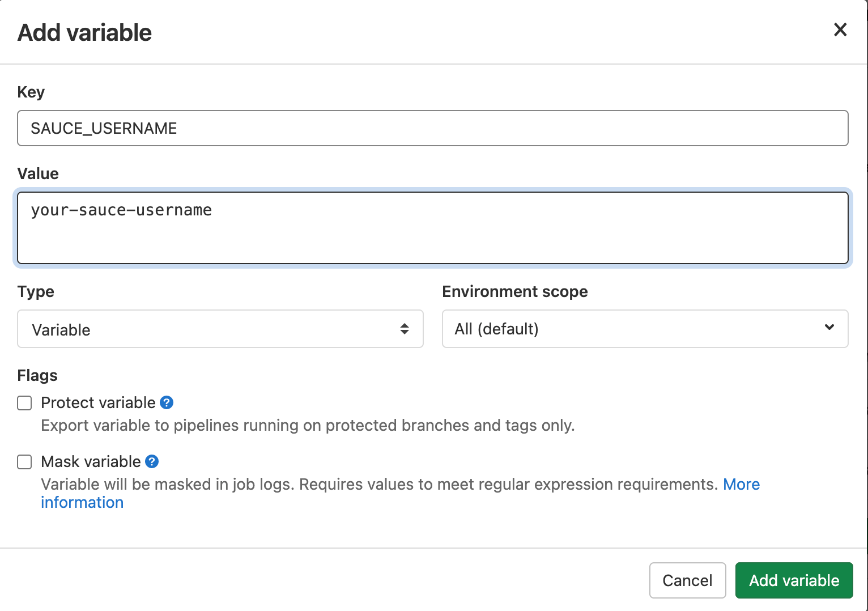Click Cancel to discard the variable

(x=687, y=580)
